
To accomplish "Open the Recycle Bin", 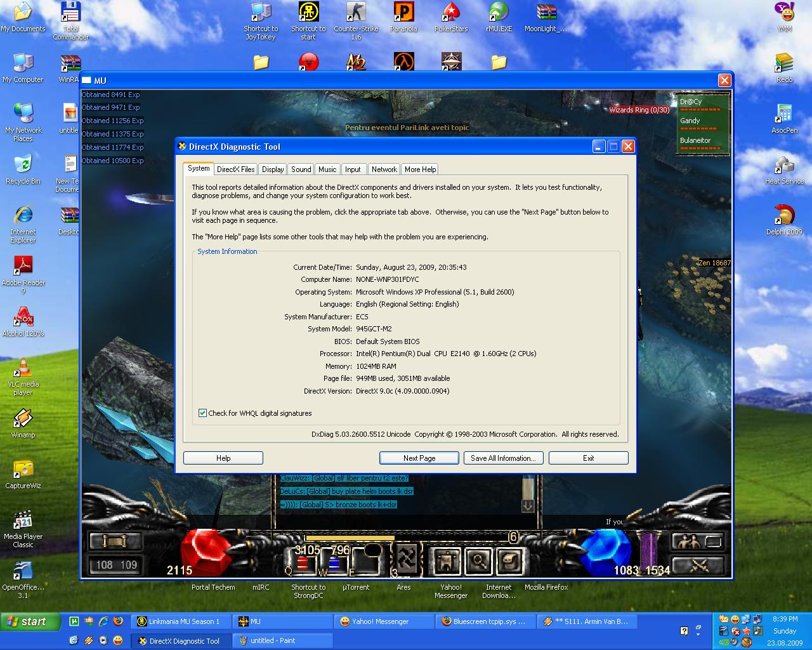I will pos(23,169).
